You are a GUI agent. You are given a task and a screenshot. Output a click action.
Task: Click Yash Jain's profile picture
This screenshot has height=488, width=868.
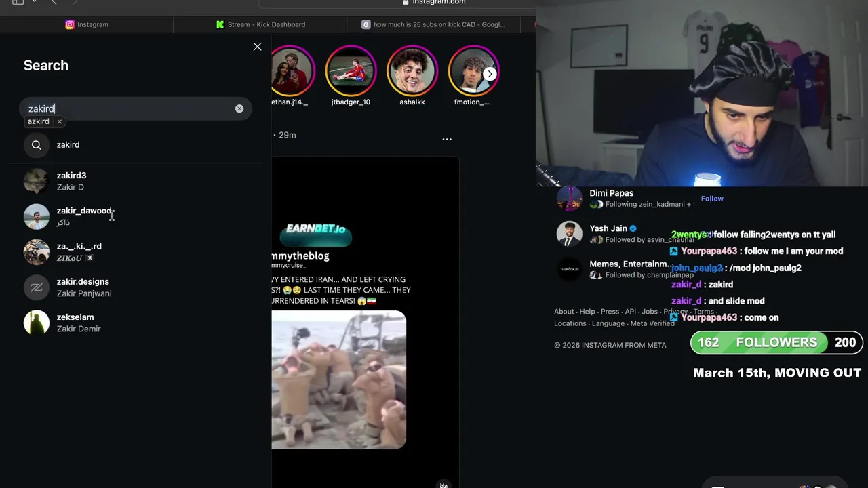click(x=570, y=234)
